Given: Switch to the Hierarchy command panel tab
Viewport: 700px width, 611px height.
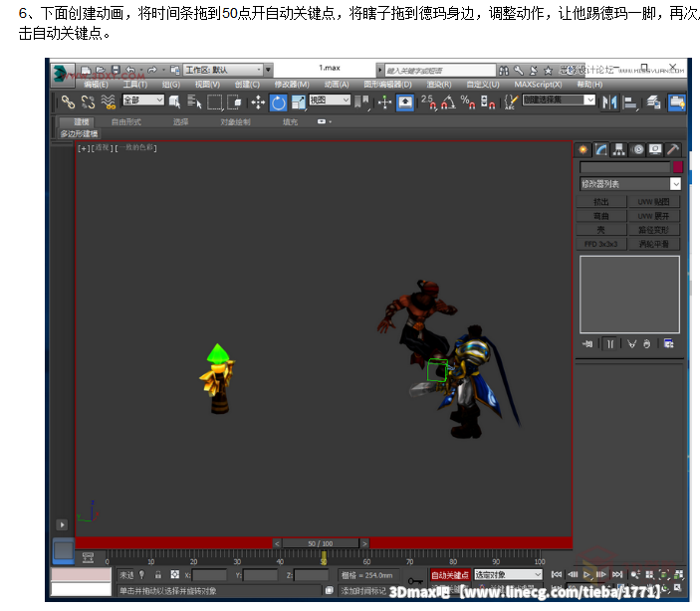Looking at the screenshot, I should pos(618,149).
